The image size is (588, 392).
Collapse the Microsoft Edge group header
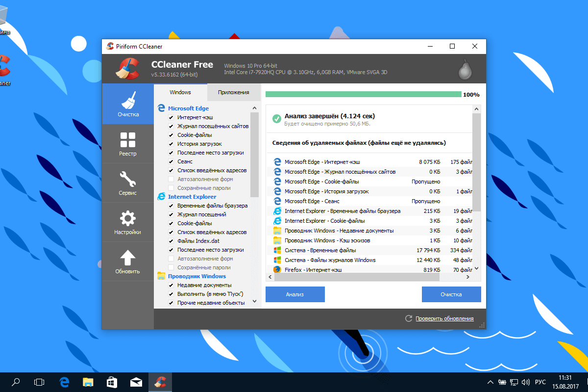(x=188, y=108)
